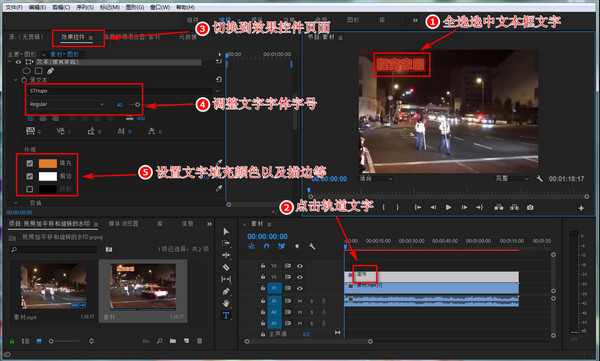
Task: Open the Sequence (序列) menu
Action: [x=85, y=7]
